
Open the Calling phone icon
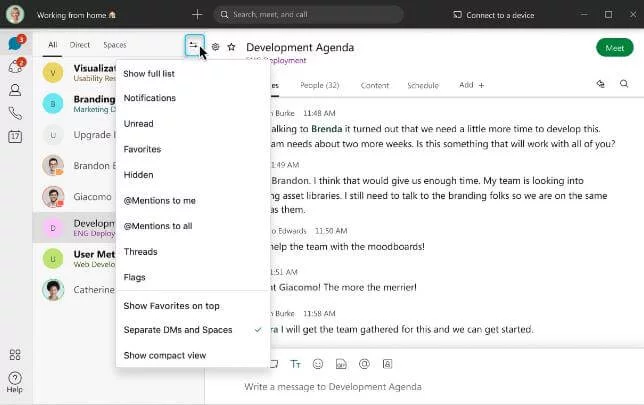(x=15, y=113)
